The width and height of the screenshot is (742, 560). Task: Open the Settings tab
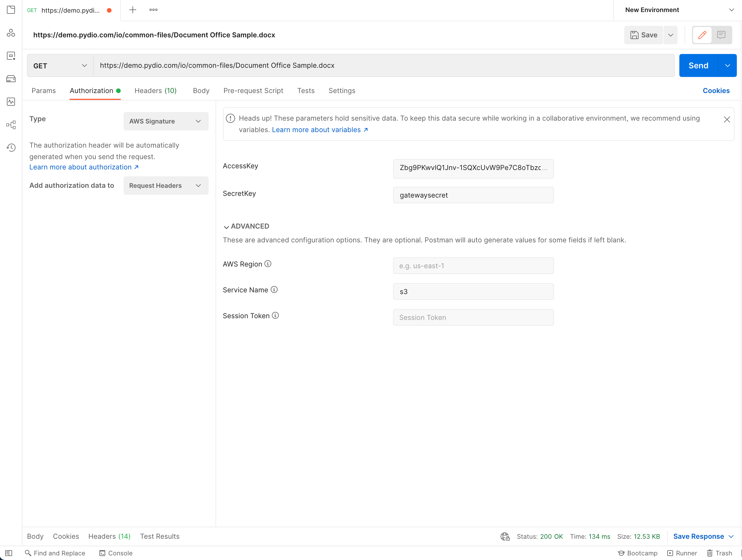342,90
